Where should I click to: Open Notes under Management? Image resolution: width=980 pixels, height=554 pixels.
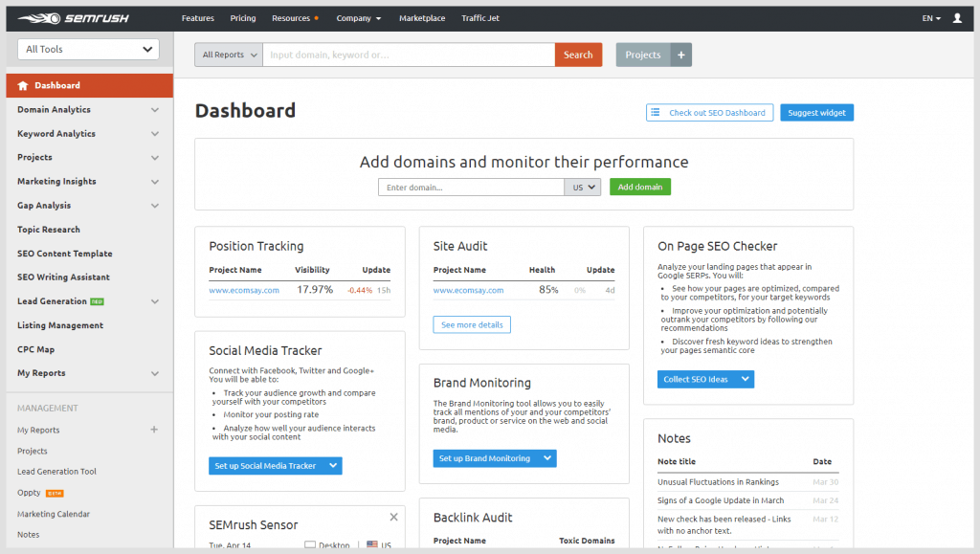[x=28, y=535]
